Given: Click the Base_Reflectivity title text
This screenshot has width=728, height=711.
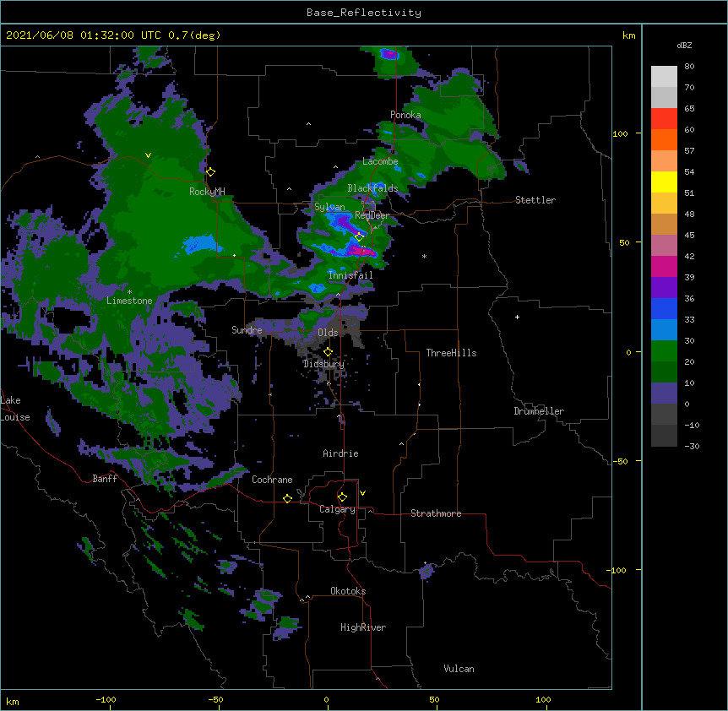Looking at the screenshot, I should coord(364,13).
